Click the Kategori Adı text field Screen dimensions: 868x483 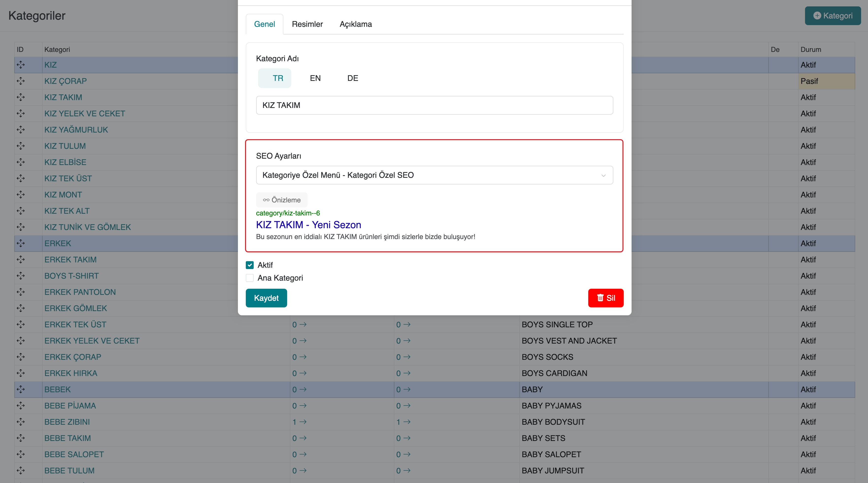[434, 105]
